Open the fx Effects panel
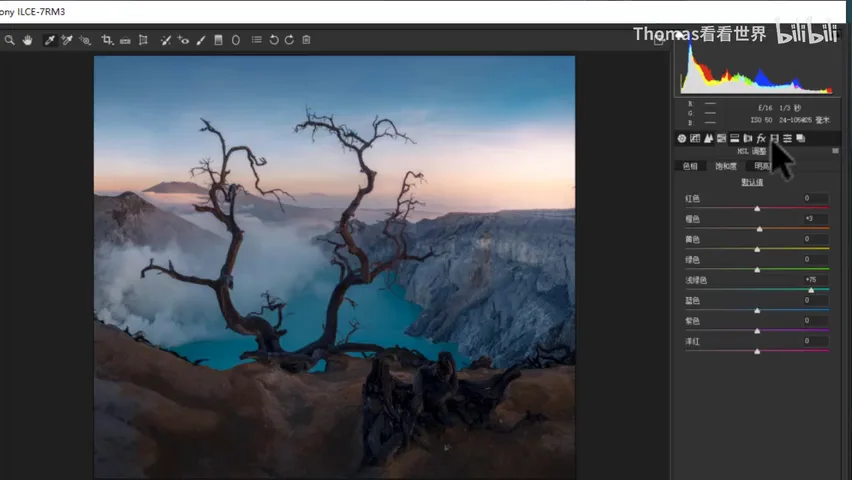Screen dimensions: 852x480 (x=761, y=138)
